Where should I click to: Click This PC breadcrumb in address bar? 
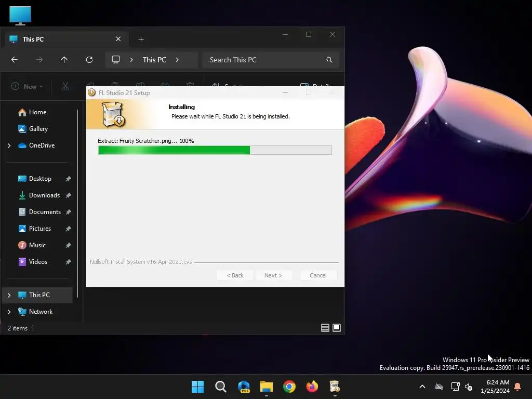point(154,60)
